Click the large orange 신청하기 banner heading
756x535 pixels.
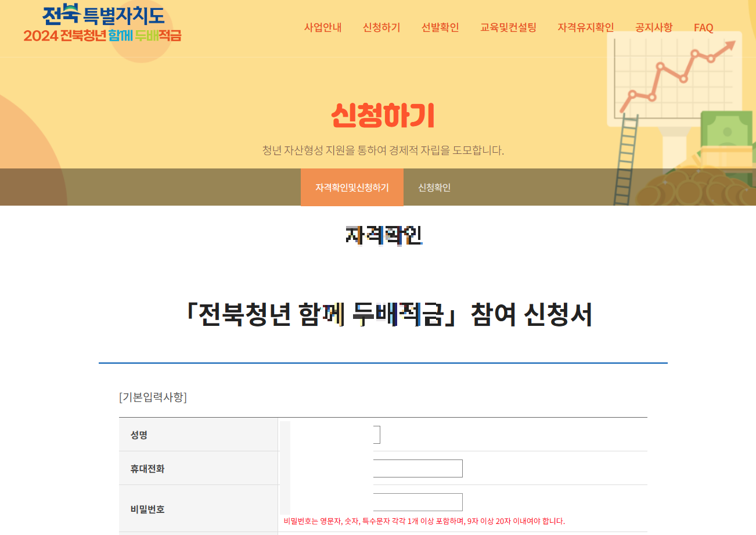tap(383, 116)
